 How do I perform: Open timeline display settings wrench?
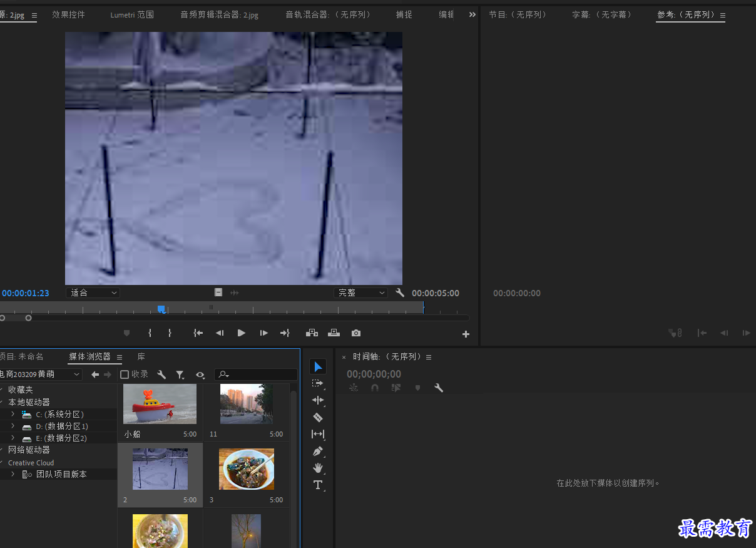[x=439, y=388]
